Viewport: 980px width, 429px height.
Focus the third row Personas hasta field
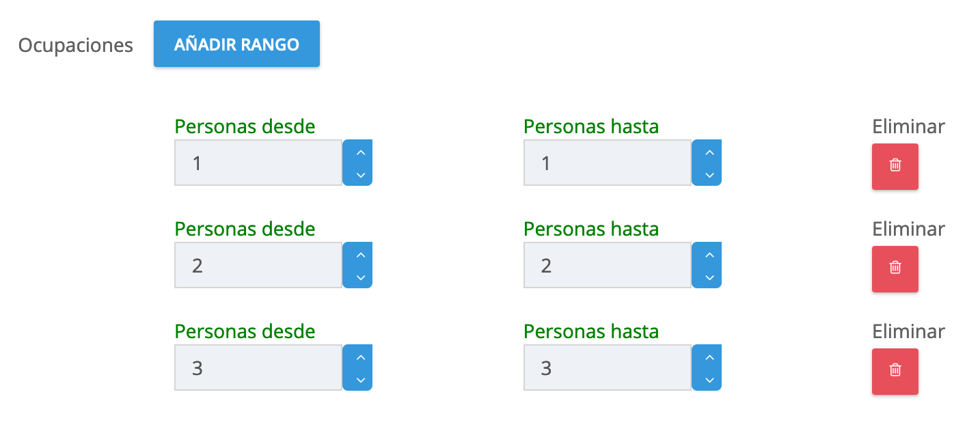[x=607, y=368]
